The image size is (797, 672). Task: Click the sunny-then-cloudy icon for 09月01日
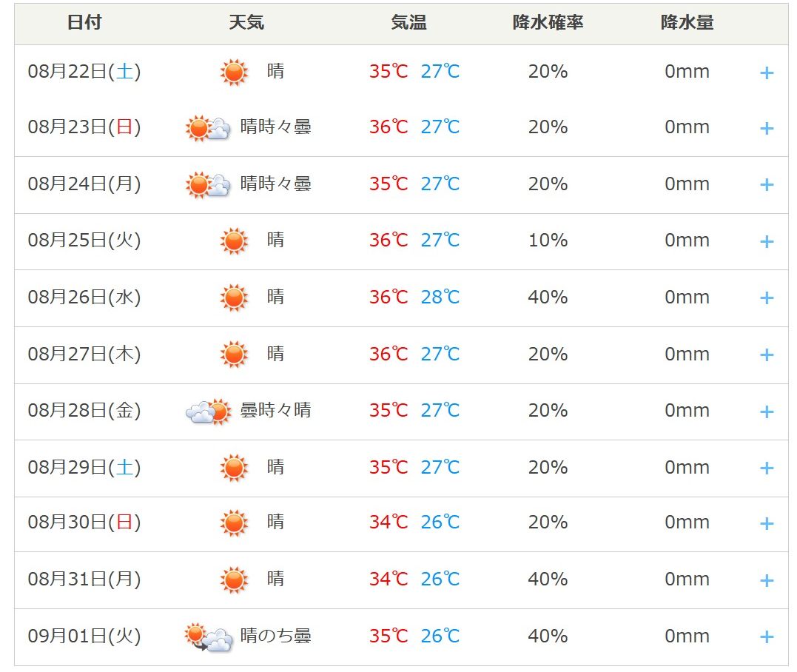pos(209,636)
